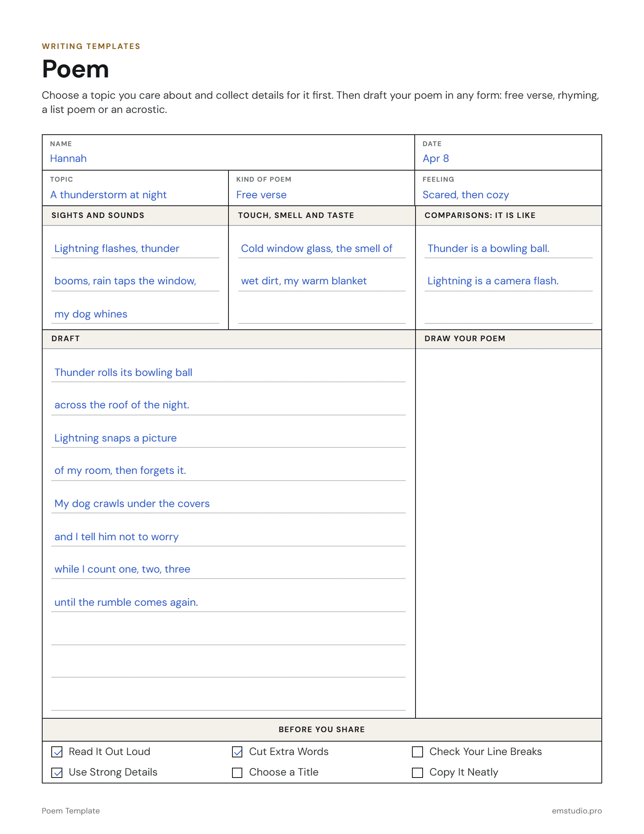Click the Kind of Poem field 'Free verse'

click(322, 188)
